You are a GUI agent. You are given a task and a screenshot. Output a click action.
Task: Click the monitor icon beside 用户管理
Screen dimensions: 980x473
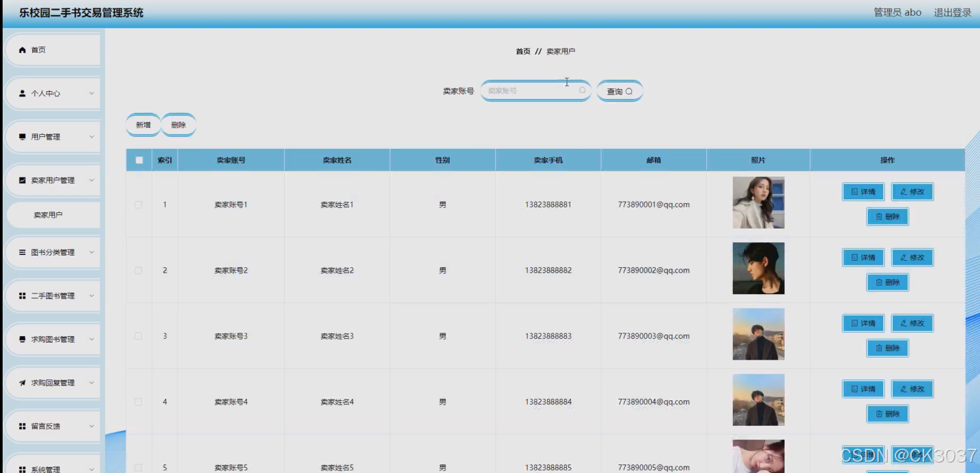(x=22, y=137)
